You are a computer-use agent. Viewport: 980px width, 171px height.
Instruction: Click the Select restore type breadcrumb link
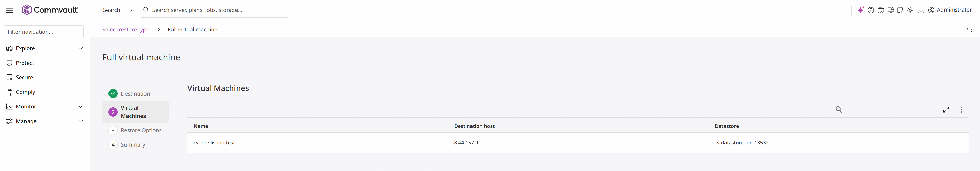[x=125, y=29]
